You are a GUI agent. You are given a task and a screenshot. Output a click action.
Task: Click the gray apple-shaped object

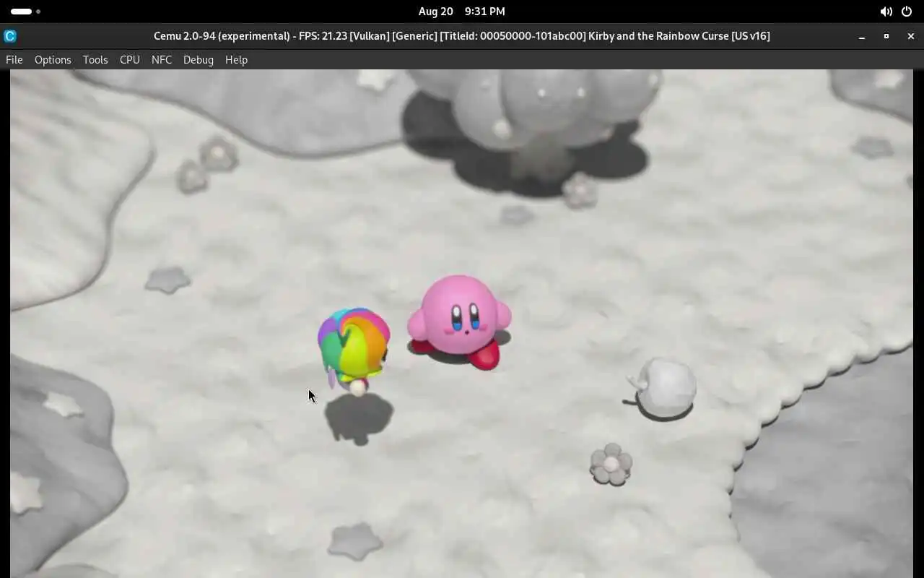click(663, 389)
